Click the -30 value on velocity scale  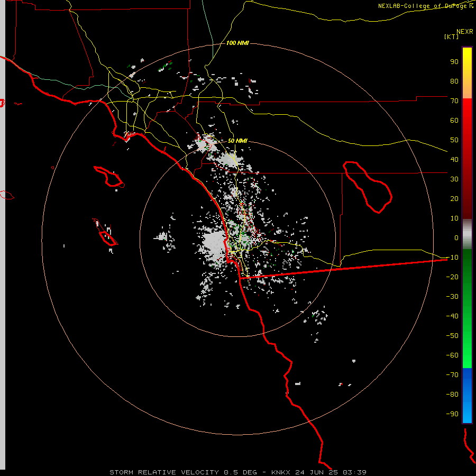tap(452, 297)
